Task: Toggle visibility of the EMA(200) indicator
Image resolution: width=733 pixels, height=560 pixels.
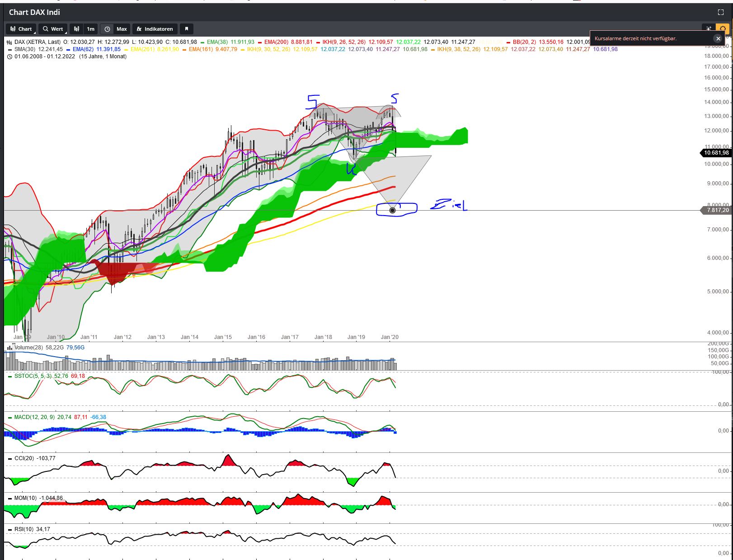Action: click(260, 42)
